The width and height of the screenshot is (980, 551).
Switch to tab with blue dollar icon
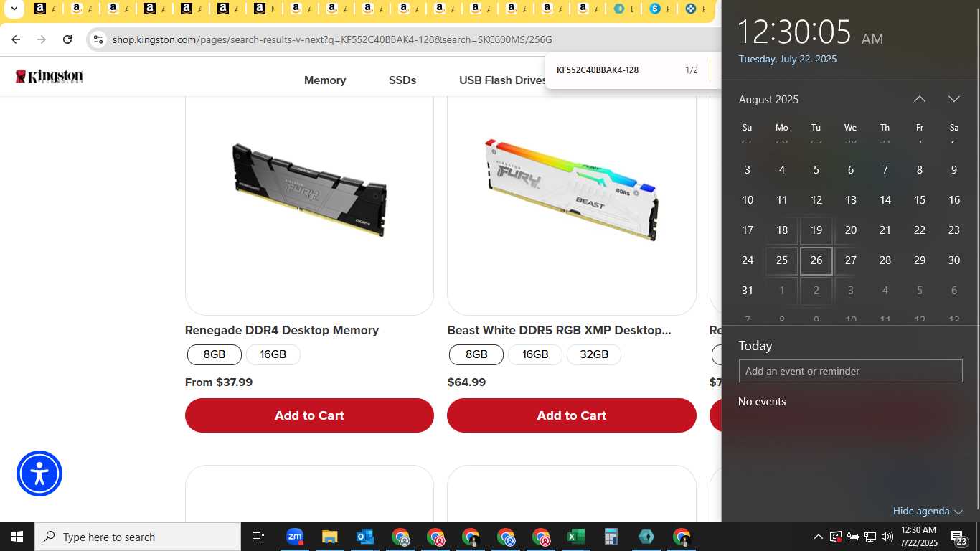(656, 9)
